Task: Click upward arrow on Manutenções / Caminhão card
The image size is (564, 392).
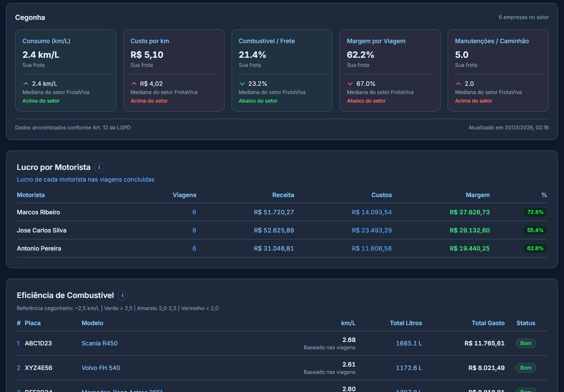Action: click(x=459, y=83)
